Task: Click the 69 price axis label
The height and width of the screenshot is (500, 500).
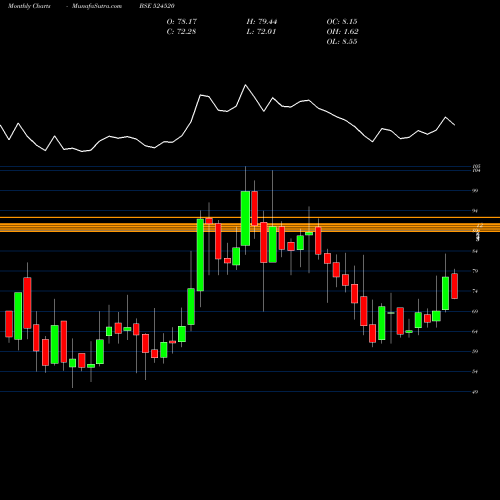Action: (475, 311)
